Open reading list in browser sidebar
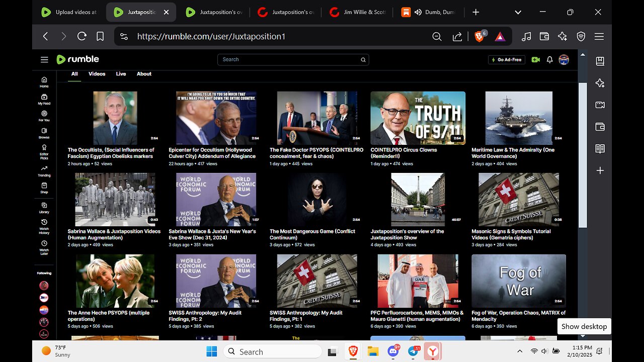Viewport: 644px width, 362px height. click(x=600, y=149)
